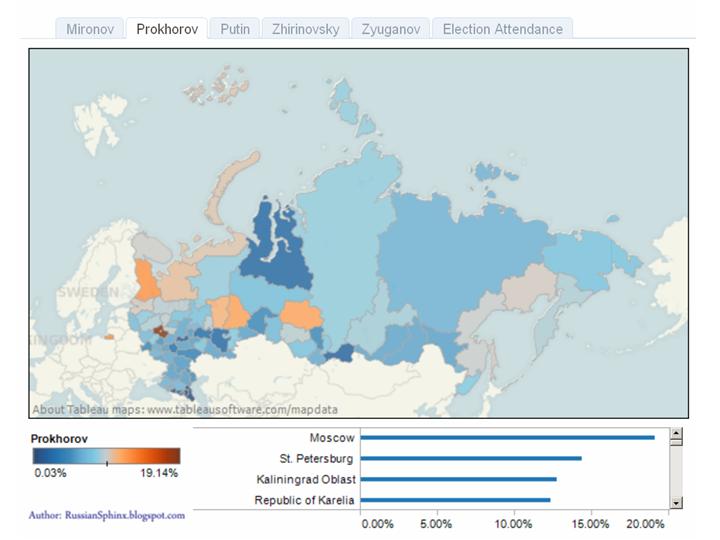Click the Prokhorov color gradient legend

107,456
